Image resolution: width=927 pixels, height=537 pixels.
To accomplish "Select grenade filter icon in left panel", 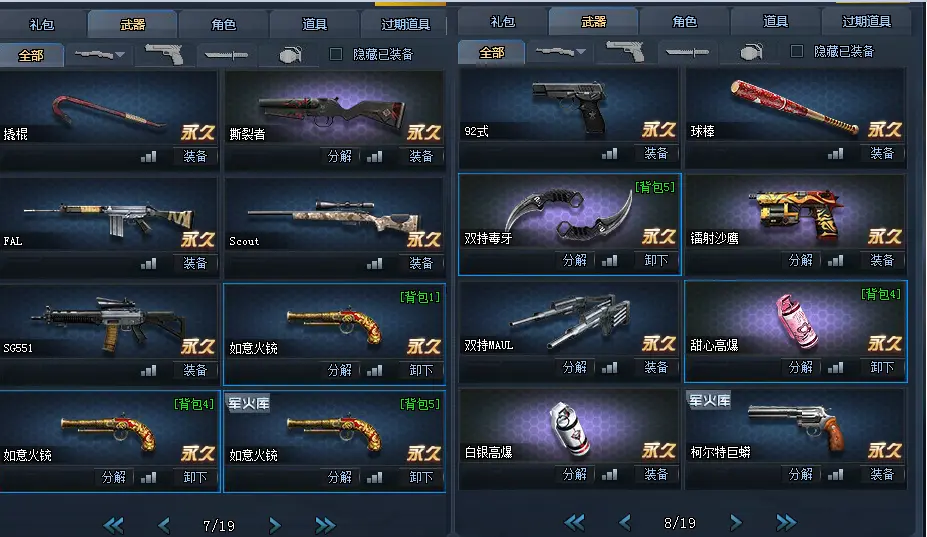I will pyautogui.click(x=290, y=55).
